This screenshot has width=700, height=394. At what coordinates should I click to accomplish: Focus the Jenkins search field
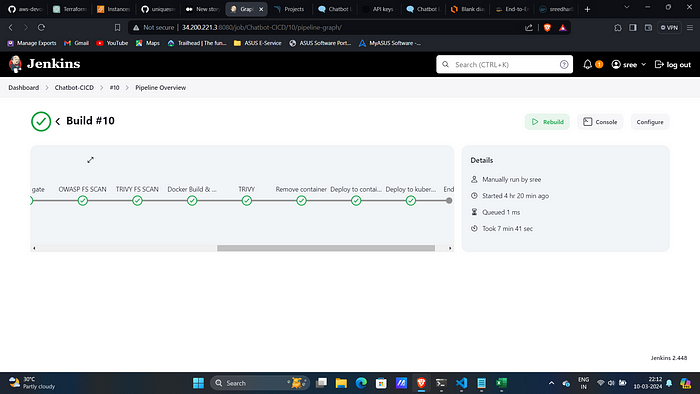coord(504,65)
